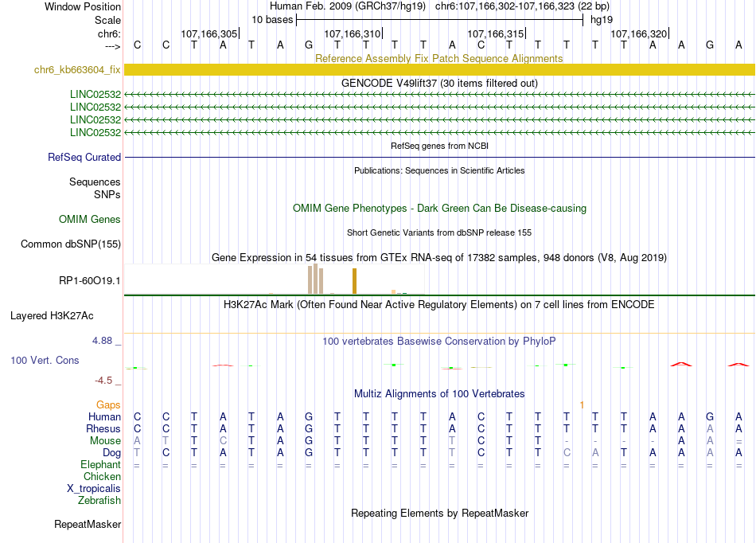Click the 4.88 PhyloP upper scale value

(102, 341)
